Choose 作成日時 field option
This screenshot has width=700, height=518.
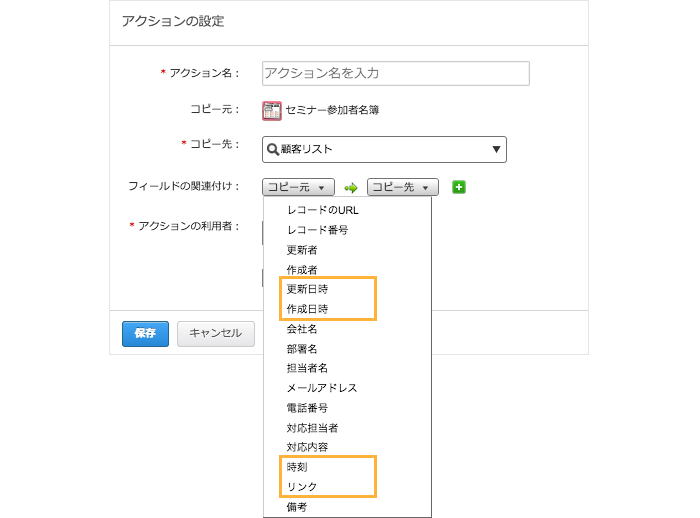307,309
